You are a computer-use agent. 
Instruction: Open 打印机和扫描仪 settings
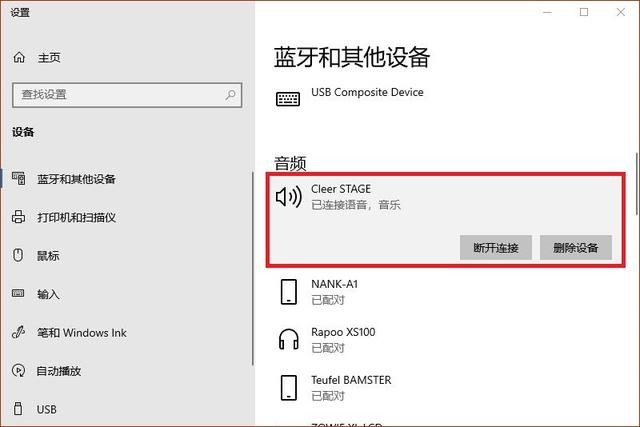77,217
